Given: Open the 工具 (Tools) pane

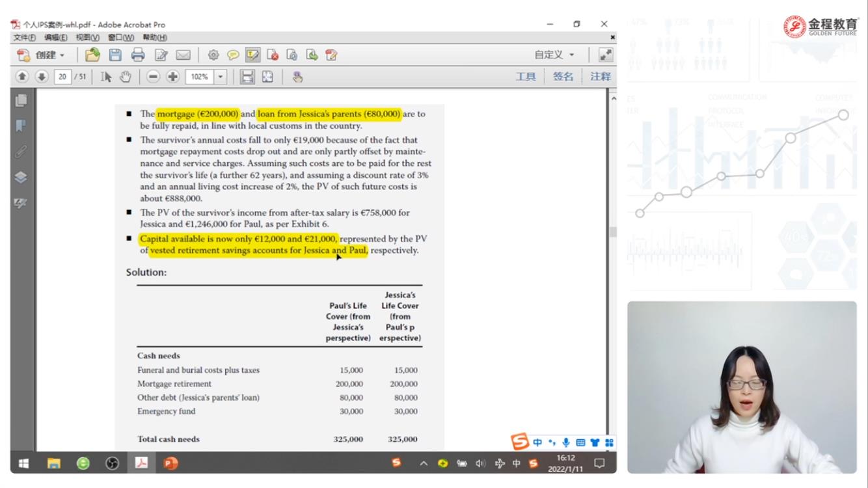Looking at the screenshot, I should [x=526, y=77].
